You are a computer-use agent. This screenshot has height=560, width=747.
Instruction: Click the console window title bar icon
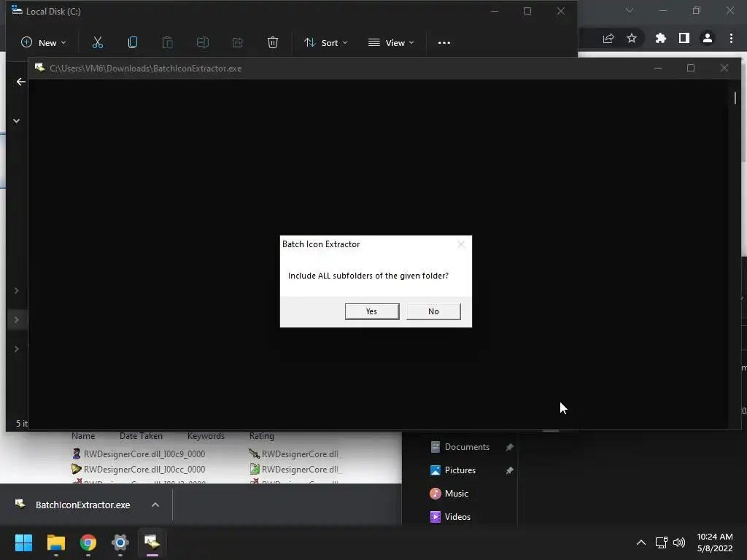(40, 68)
